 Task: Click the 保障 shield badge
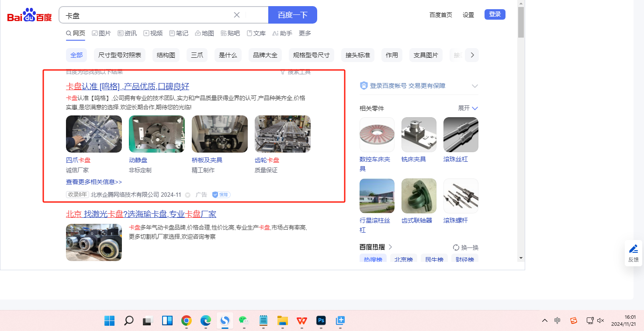[x=222, y=195]
